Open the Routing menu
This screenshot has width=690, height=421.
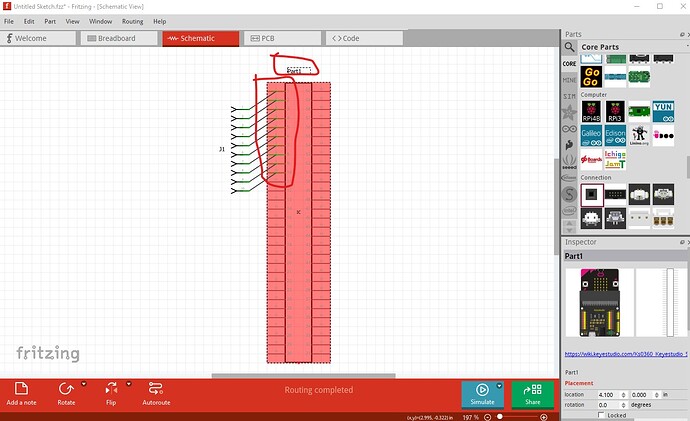(x=132, y=20)
